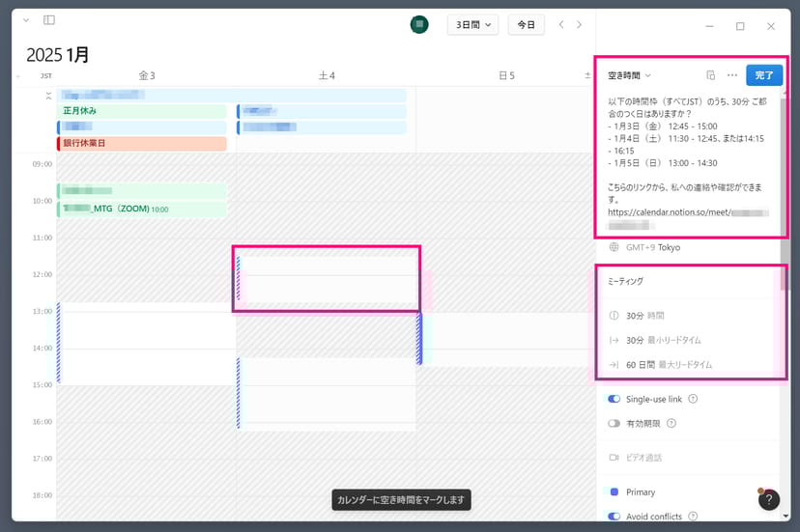Go to previous days with left arrow
Screen dimensions: 800x532
[x=561, y=25]
